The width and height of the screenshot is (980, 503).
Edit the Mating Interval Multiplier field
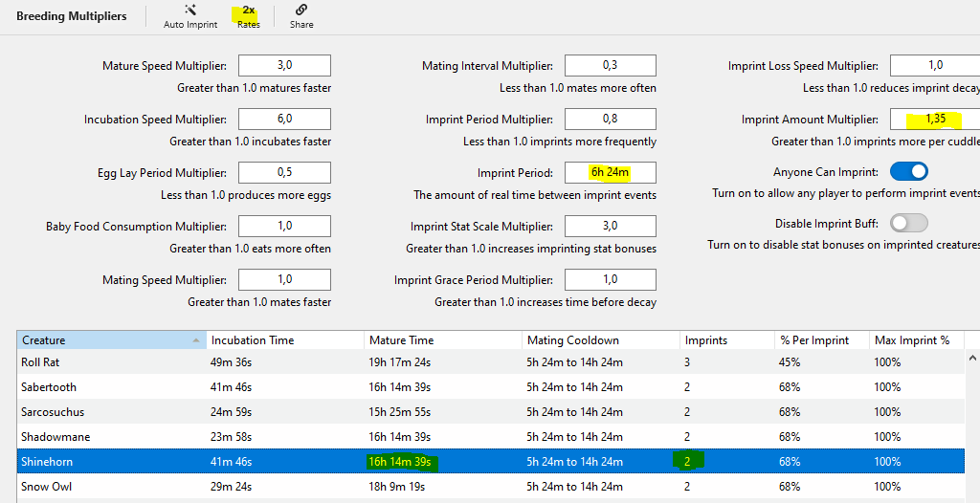(610, 66)
